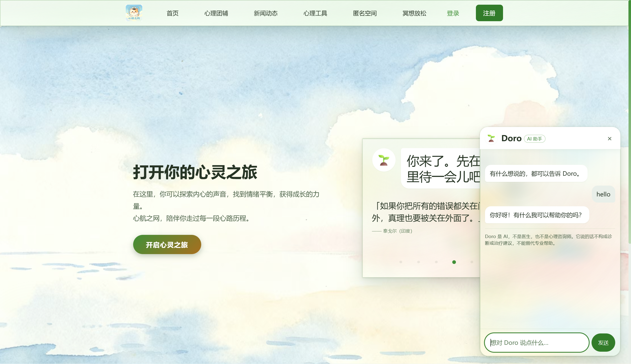Click the AI 助手 badge
This screenshot has height=364, width=631.
(x=534, y=139)
